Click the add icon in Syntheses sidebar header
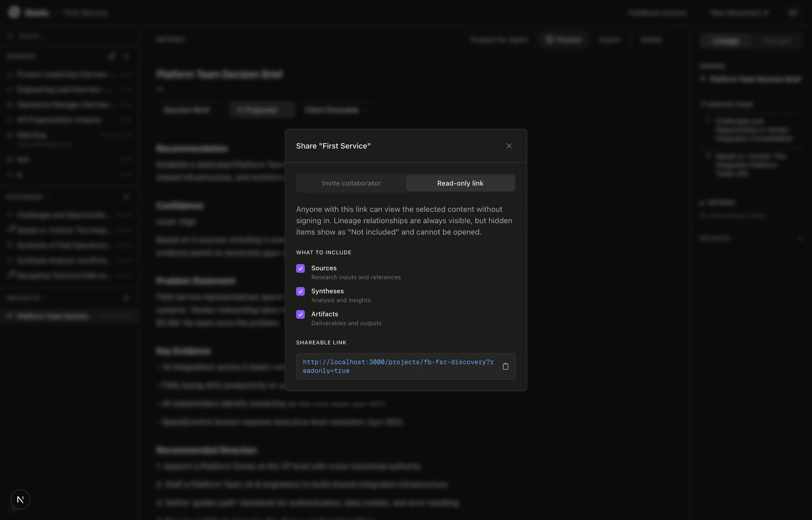 tap(126, 196)
